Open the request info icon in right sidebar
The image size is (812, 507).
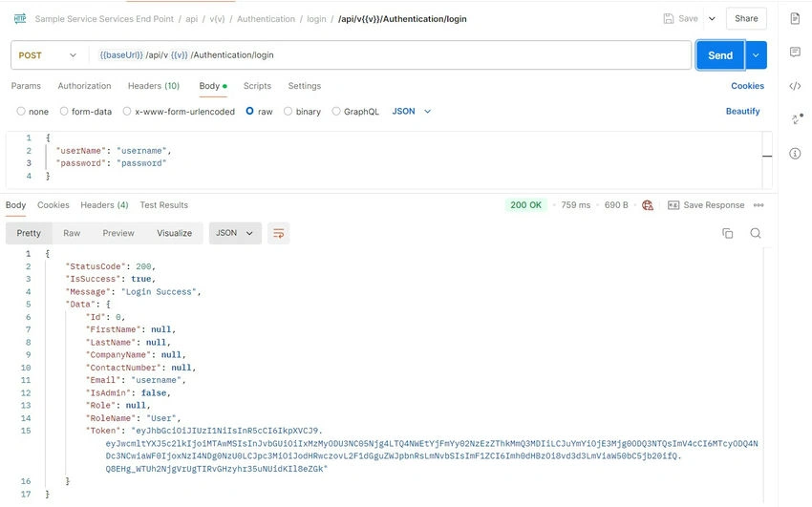click(795, 154)
